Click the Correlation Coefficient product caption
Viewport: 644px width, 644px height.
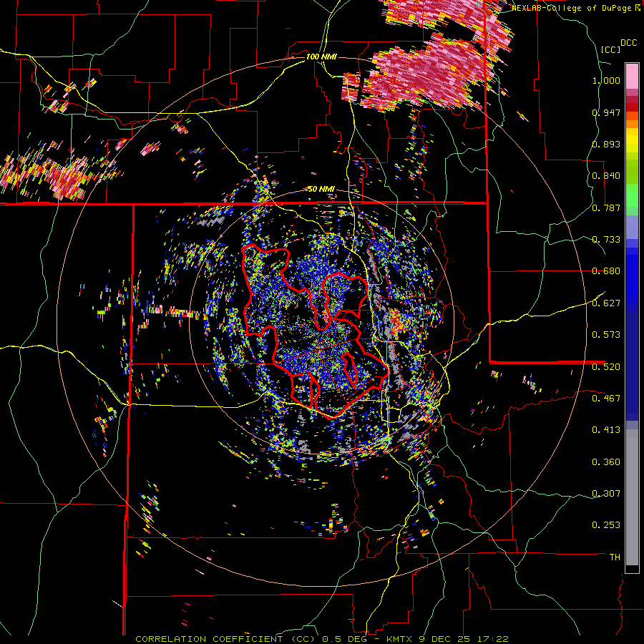pos(322,639)
